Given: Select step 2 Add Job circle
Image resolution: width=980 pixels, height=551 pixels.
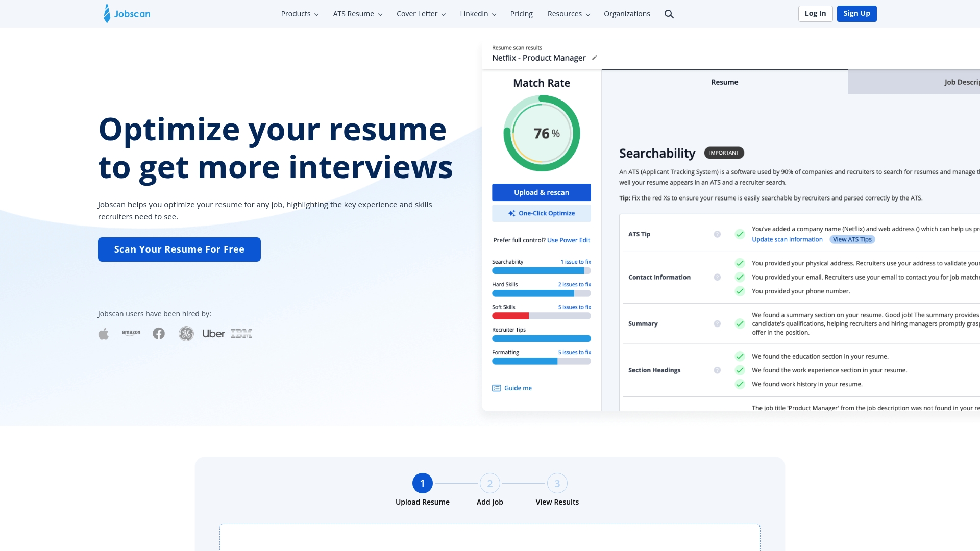Looking at the screenshot, I should [489, 483].
